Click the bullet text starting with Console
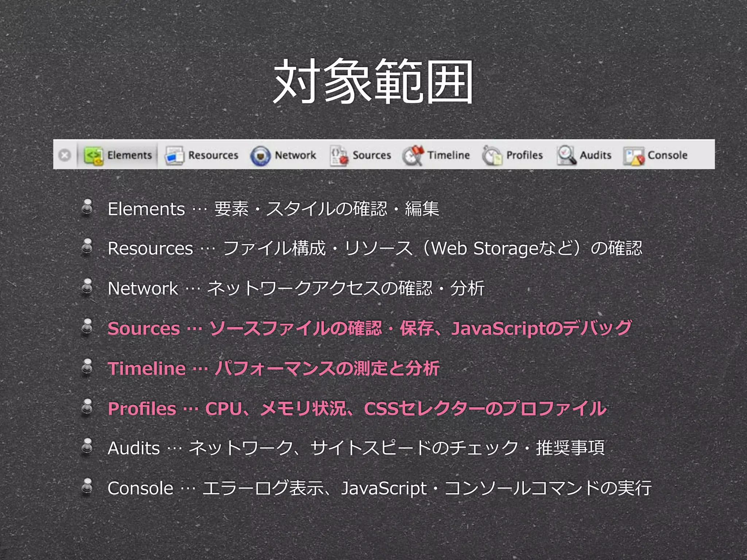The height and width of the screenshot is (560, 747). pyautogui.click(x=380, y=488)
